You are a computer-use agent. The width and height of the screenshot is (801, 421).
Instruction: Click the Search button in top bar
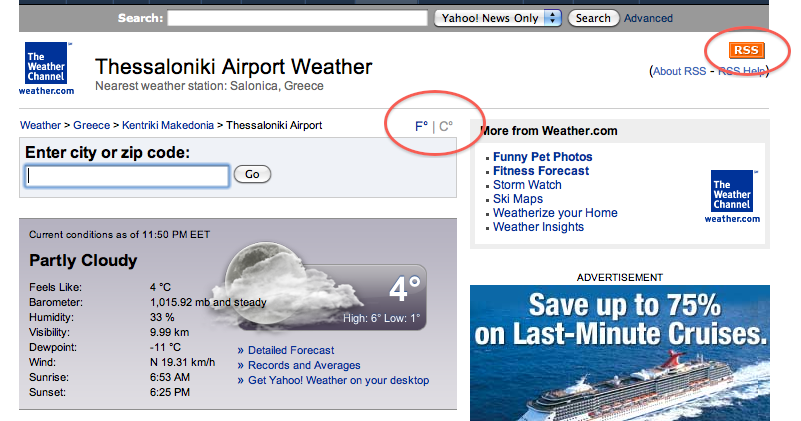(593, 18)
